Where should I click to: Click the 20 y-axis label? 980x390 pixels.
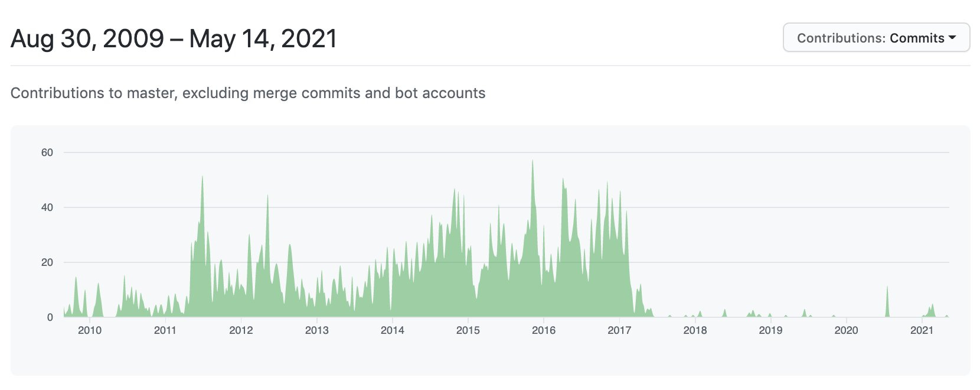pos(47,262)
